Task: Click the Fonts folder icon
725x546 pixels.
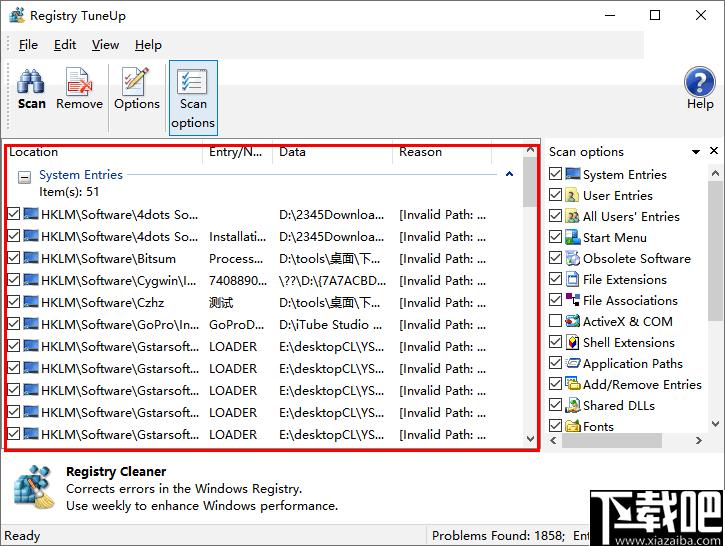Action: pos(572,426)
